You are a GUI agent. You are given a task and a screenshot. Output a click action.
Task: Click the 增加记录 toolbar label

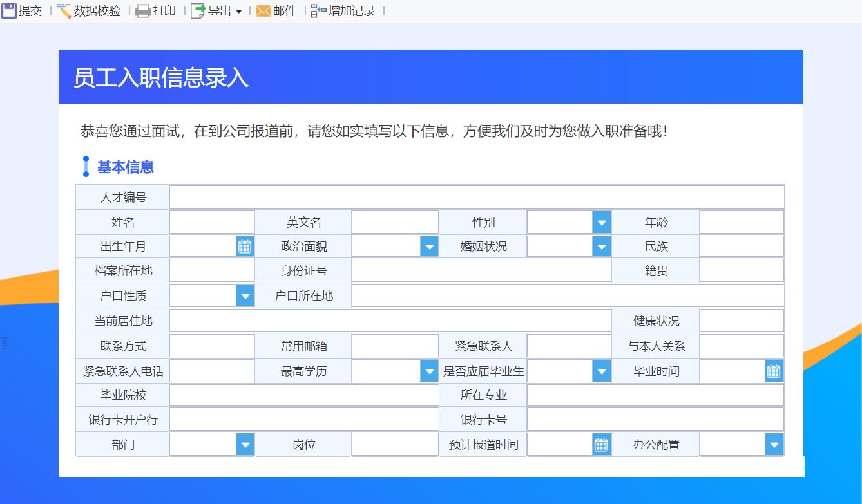(352, 11)
